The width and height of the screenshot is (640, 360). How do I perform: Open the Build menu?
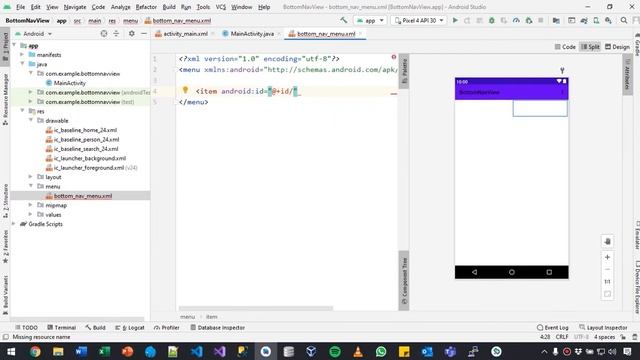tap(169, 7)
